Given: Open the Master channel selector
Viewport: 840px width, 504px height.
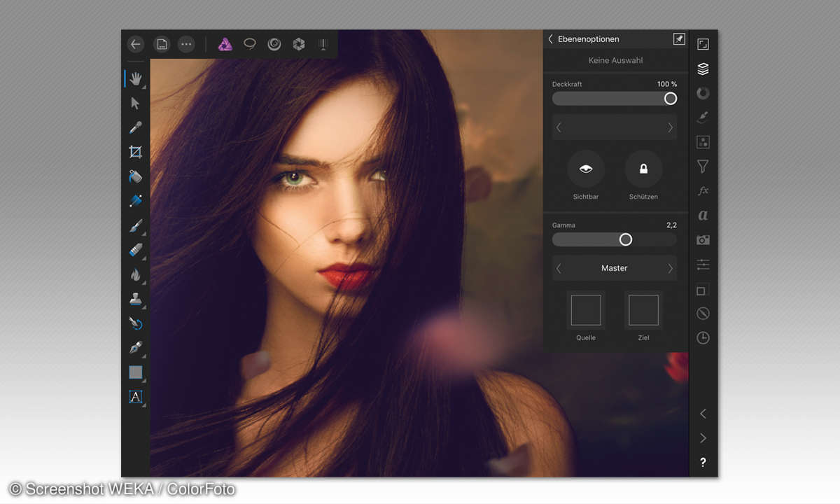Looking at the screenshot, I should point(615,268).
